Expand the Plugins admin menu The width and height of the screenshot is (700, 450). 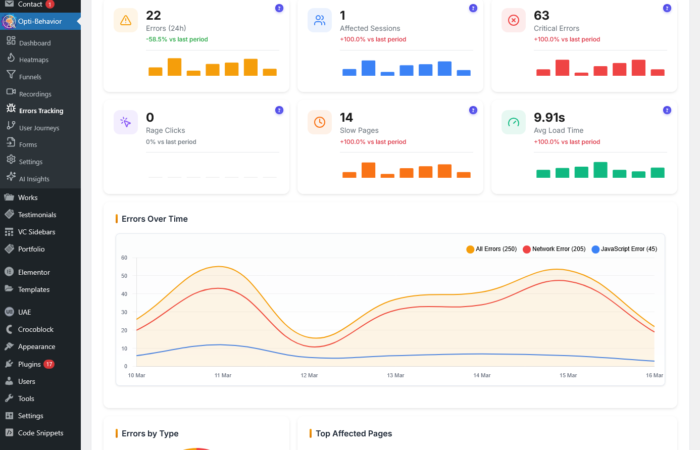click(29, 364)
